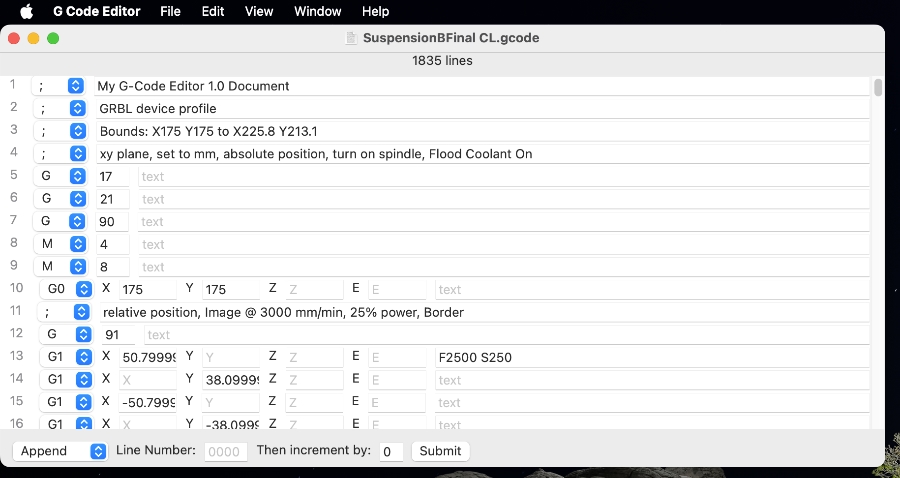Open the Help menu
The width and height of the screenshot is (900, 478).
click(375, 12)
